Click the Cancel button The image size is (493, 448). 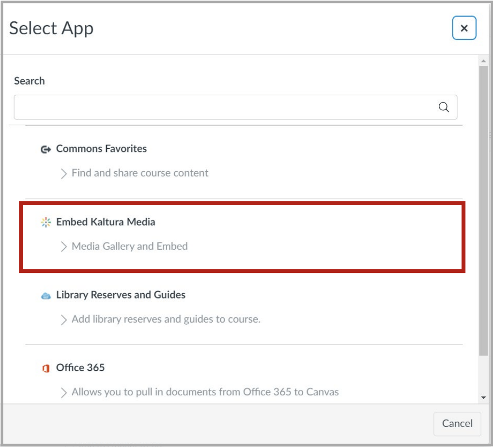(x=457, y=423)
